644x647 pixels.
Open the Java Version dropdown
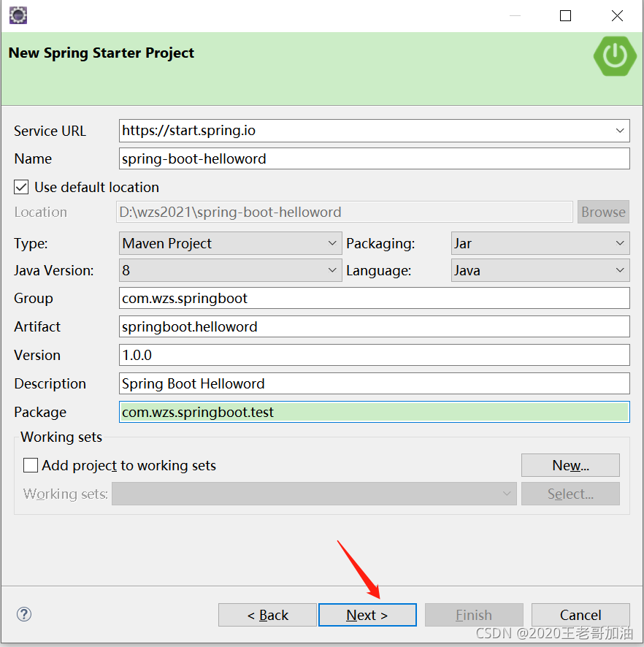(x=230, y=270)
